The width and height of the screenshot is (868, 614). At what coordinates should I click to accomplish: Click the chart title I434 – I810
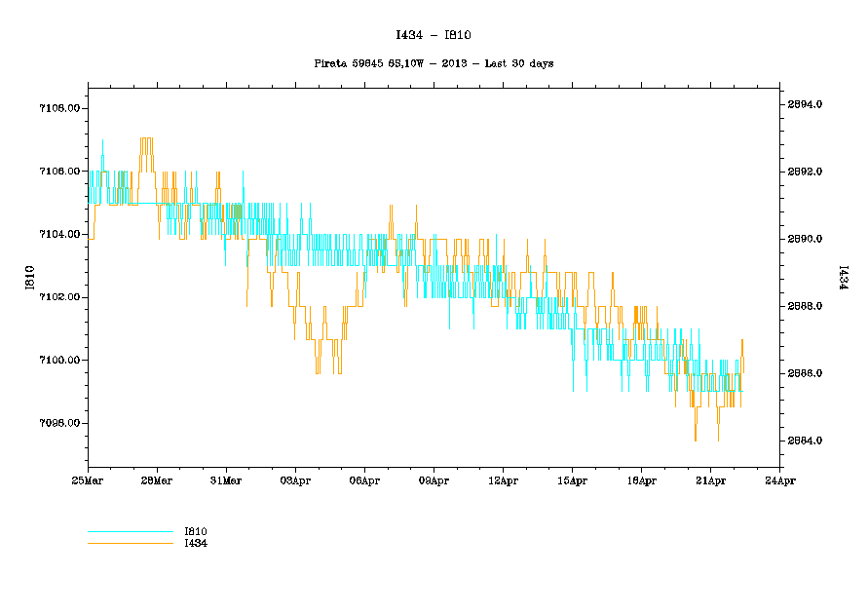(434, 35)
